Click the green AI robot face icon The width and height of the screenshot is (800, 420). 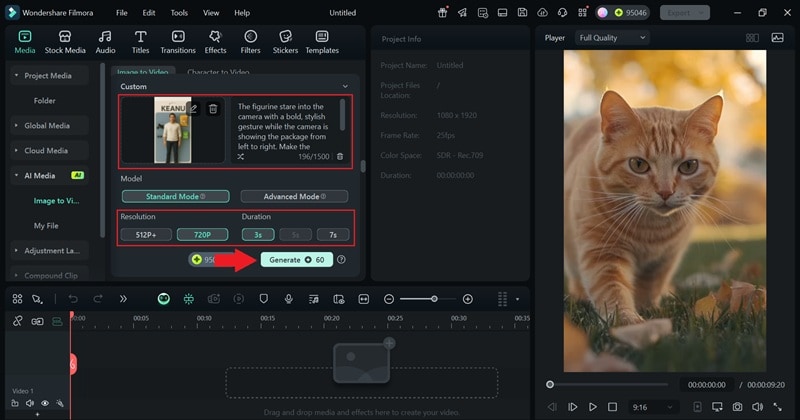click(x=164, y=299)
